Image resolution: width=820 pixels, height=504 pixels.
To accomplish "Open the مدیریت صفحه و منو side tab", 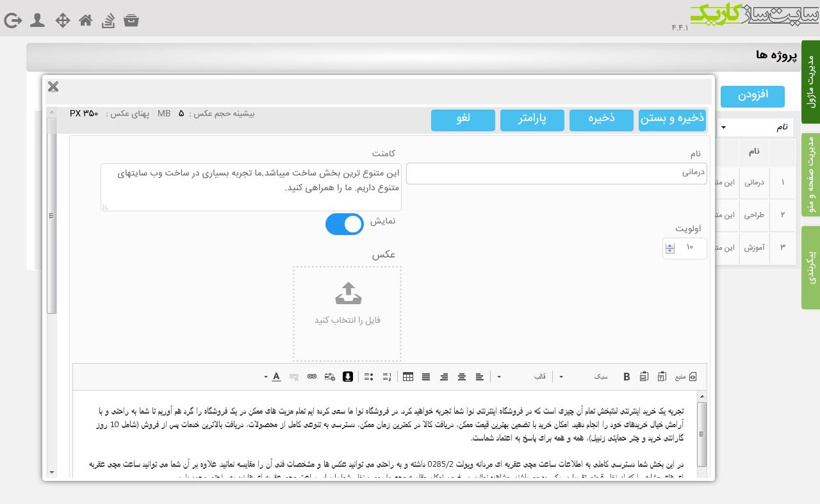I will click(x=810, y=175).
